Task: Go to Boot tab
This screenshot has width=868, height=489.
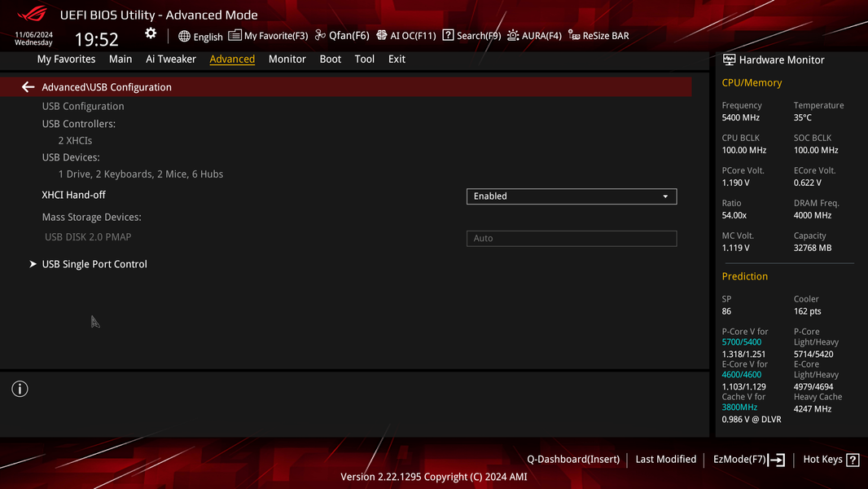Action: tap(330, 59)
